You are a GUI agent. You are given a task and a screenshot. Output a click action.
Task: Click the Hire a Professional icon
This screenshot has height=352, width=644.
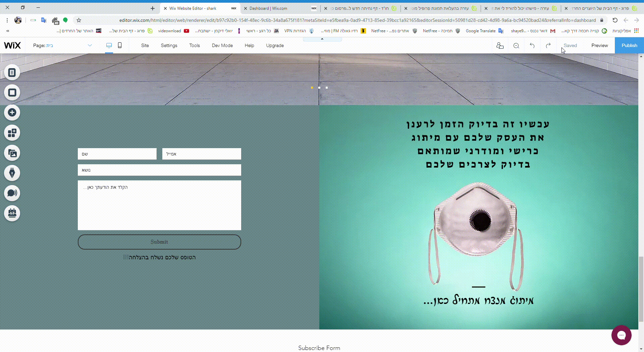tap(500, 45)
